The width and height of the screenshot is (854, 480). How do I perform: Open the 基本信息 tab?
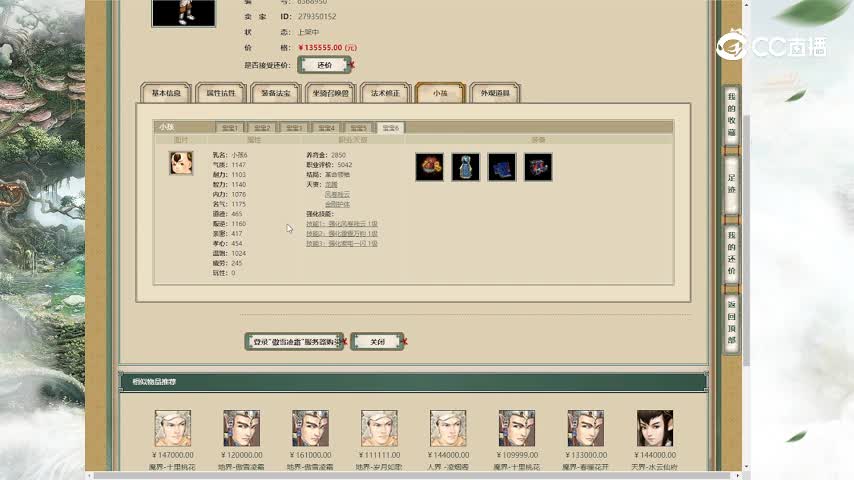point(166,93)
